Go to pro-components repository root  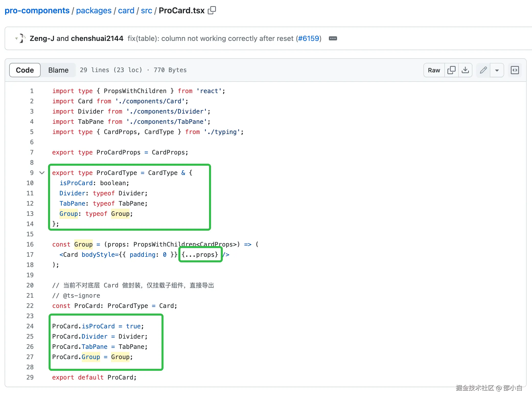pyautogui.click(x=37, y=10)
